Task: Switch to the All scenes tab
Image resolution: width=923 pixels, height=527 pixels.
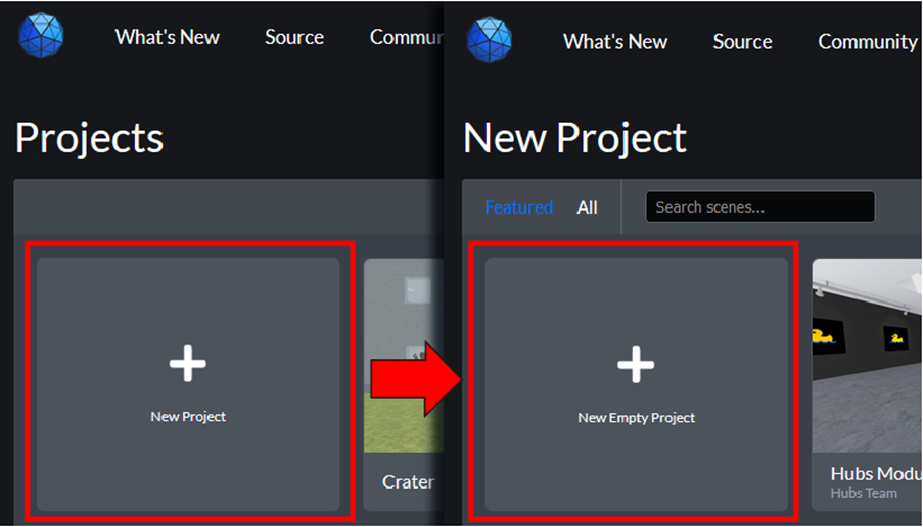Action: point(587,207)
